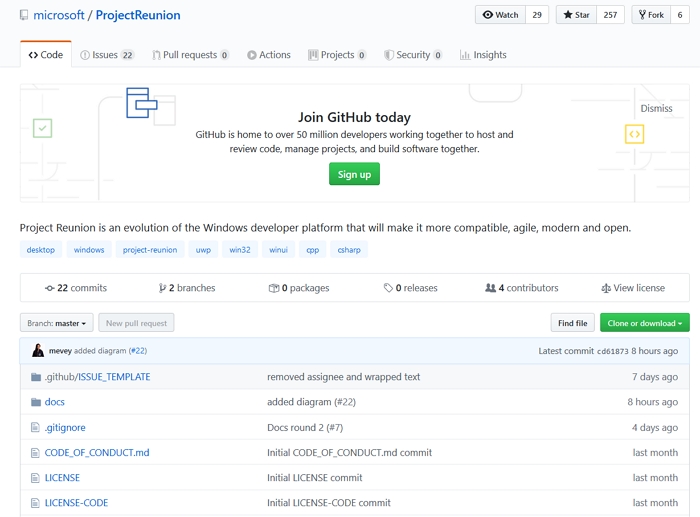The width and height of the screenshot is (700, 517).
Task: Go to the Insights tab
Action: (483, 55)
